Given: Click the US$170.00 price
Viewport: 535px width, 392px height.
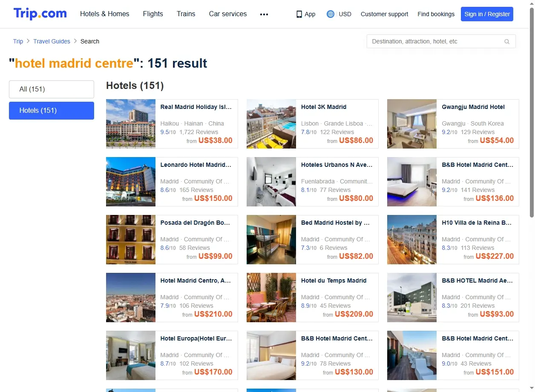Looking at the screenshot, I should click(213, 372).
